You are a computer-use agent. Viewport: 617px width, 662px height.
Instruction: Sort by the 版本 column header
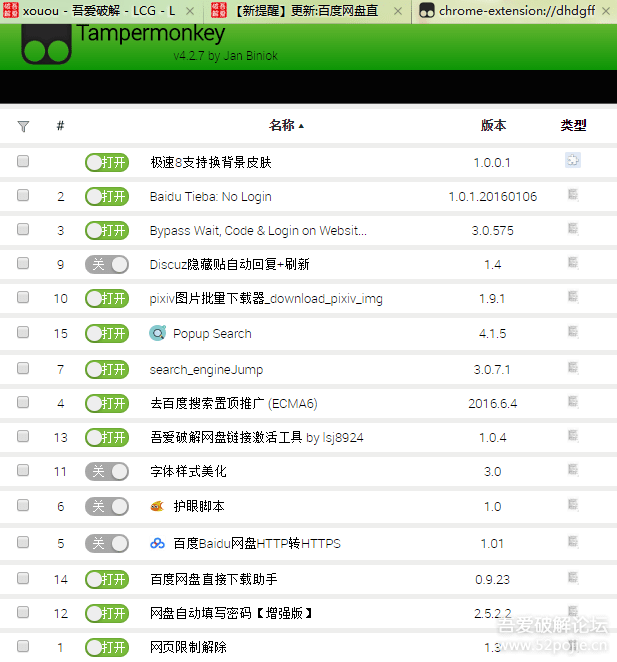493,125
